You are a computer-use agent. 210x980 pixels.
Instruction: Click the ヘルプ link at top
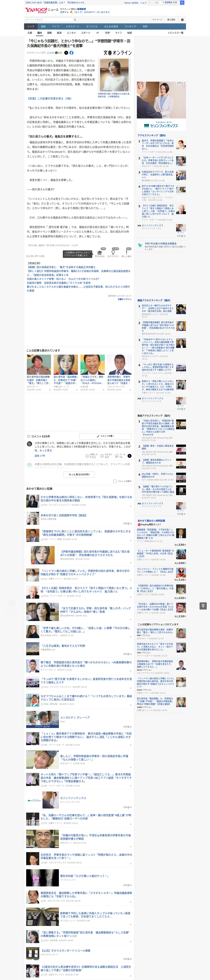[x=143, y=3]
